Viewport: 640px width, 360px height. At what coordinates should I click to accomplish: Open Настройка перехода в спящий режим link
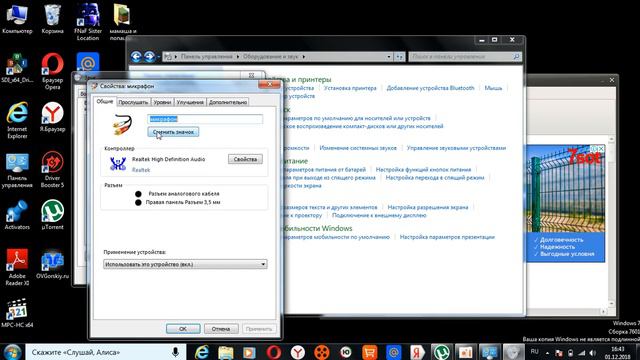(435, 178)
